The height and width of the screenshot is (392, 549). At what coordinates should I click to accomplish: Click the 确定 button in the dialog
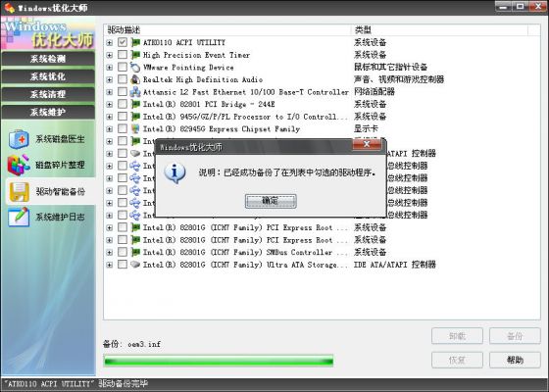[x=271, y=201]
